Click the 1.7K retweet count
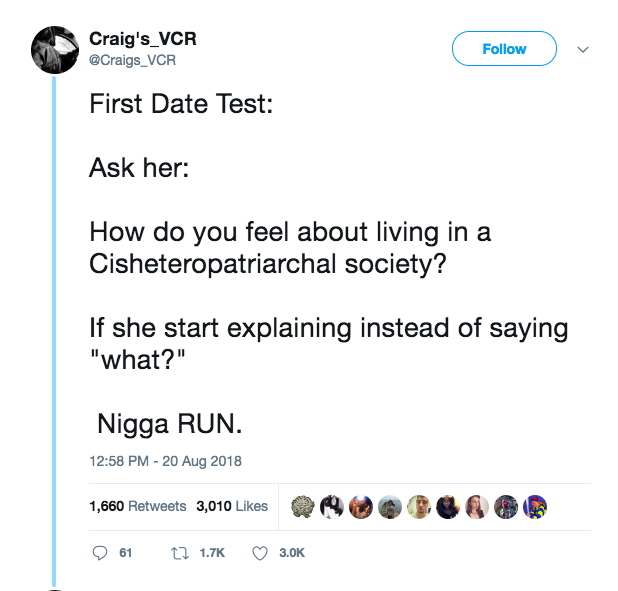This screenshot has height=591, width=618. click(x=212, y=552)
